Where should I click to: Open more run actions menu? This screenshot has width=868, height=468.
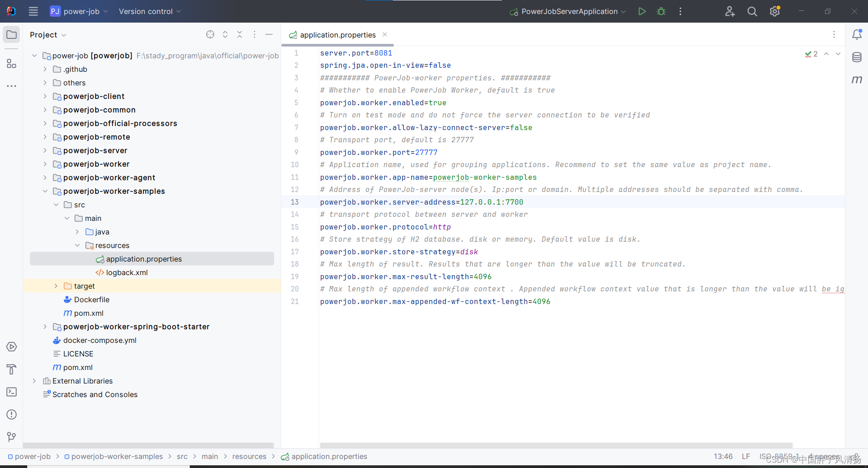[680, 11]
